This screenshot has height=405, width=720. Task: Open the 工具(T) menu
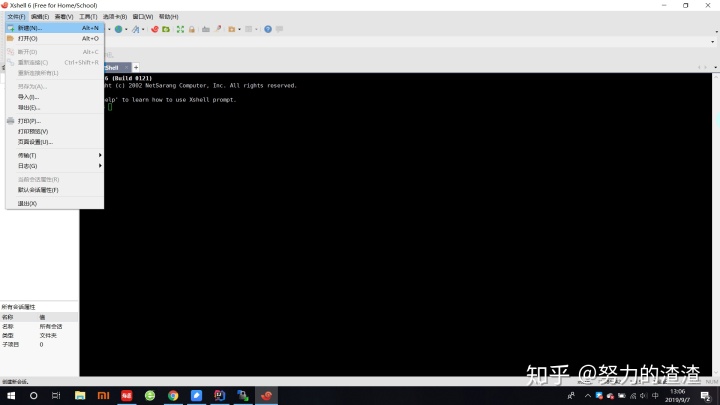(88, 17)
